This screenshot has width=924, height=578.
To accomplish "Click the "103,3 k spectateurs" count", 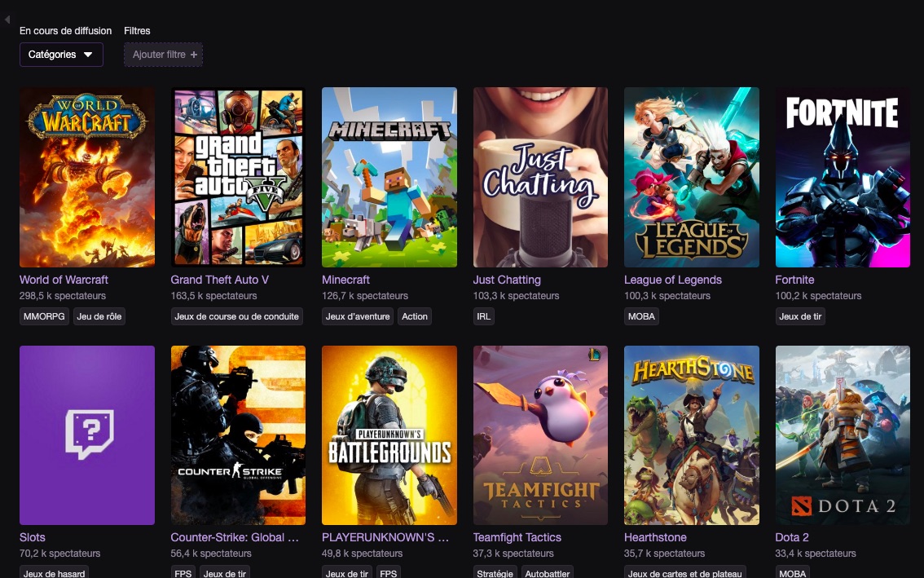I will pyautogui.click(x=517, y=295).
